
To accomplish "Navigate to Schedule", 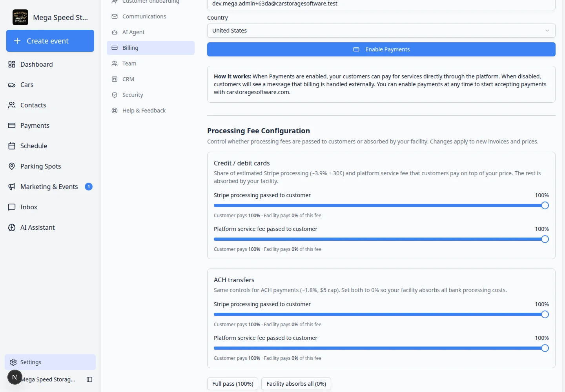I will 50,146.
